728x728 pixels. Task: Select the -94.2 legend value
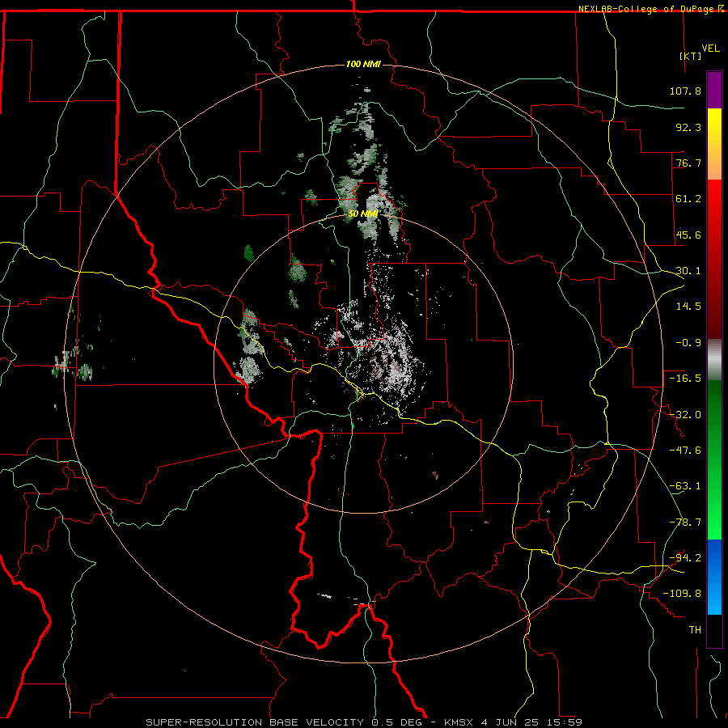click(685, 558)
